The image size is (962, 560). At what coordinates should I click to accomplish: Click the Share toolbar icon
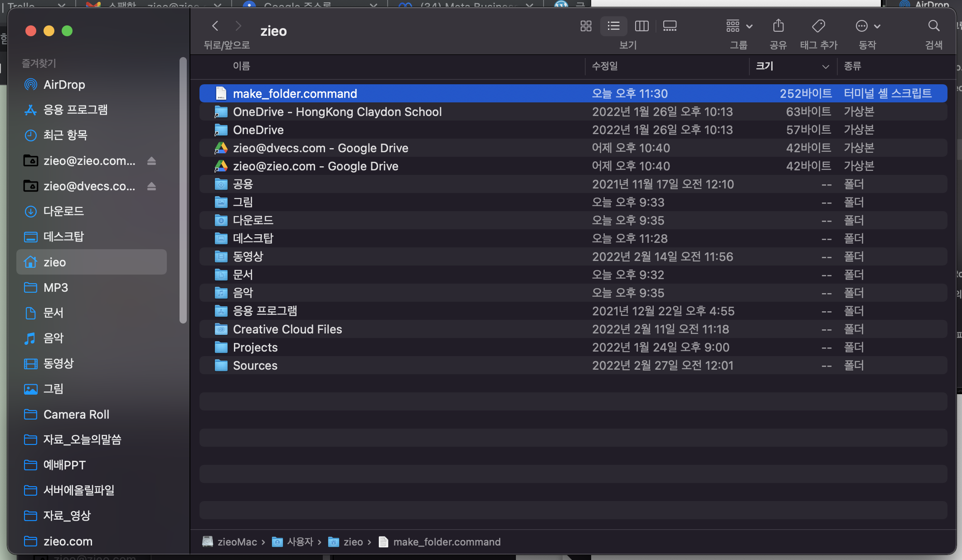(778, 26)
